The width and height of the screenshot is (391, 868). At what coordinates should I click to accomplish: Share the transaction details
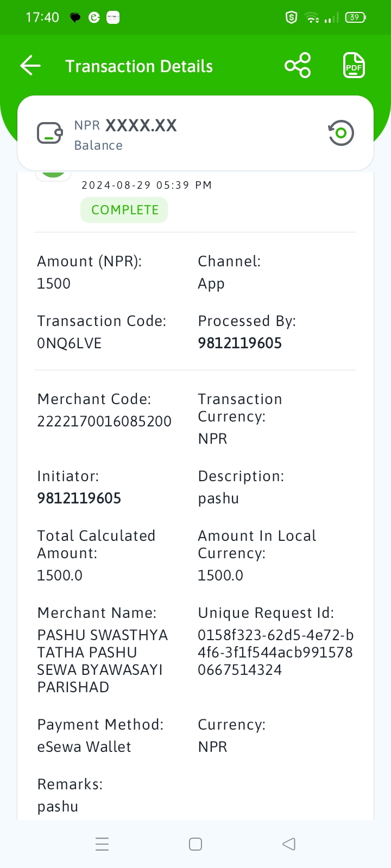(x=298, y=66)
